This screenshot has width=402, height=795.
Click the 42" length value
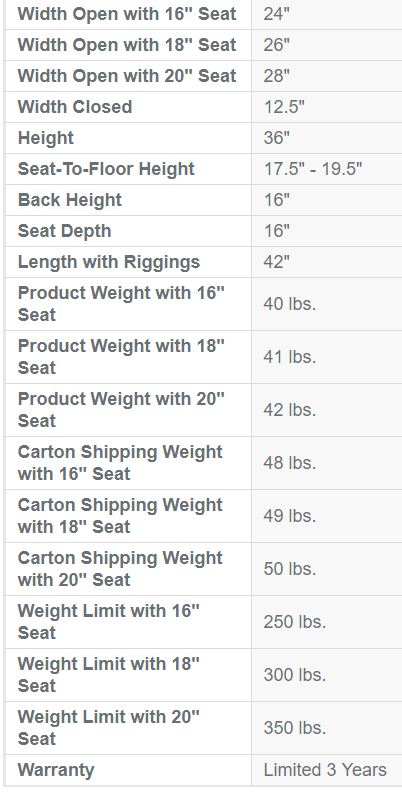[276, 262]
